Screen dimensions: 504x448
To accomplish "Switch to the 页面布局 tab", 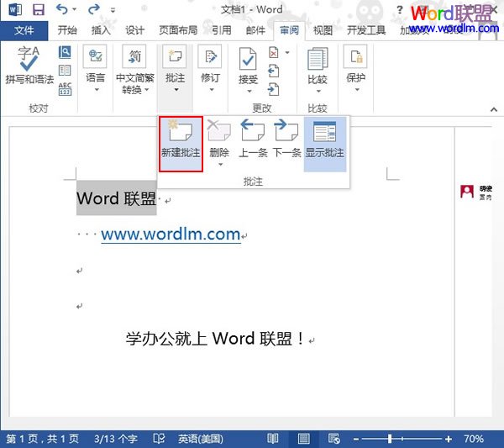I will coord(178,30).
